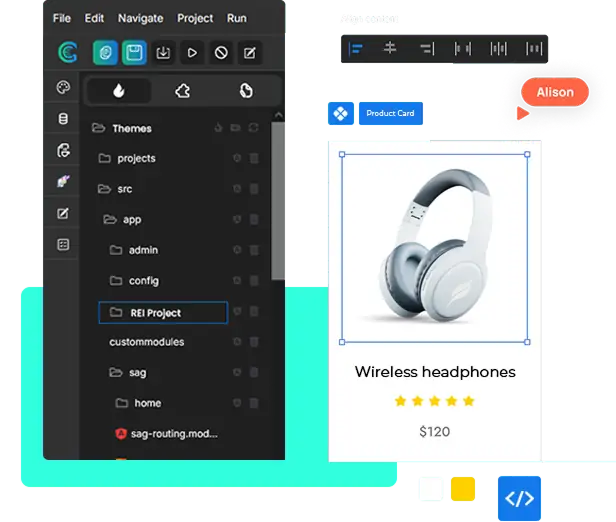Pick the yellow color swatch
This screenshot has width=616, height=522.
463,489
